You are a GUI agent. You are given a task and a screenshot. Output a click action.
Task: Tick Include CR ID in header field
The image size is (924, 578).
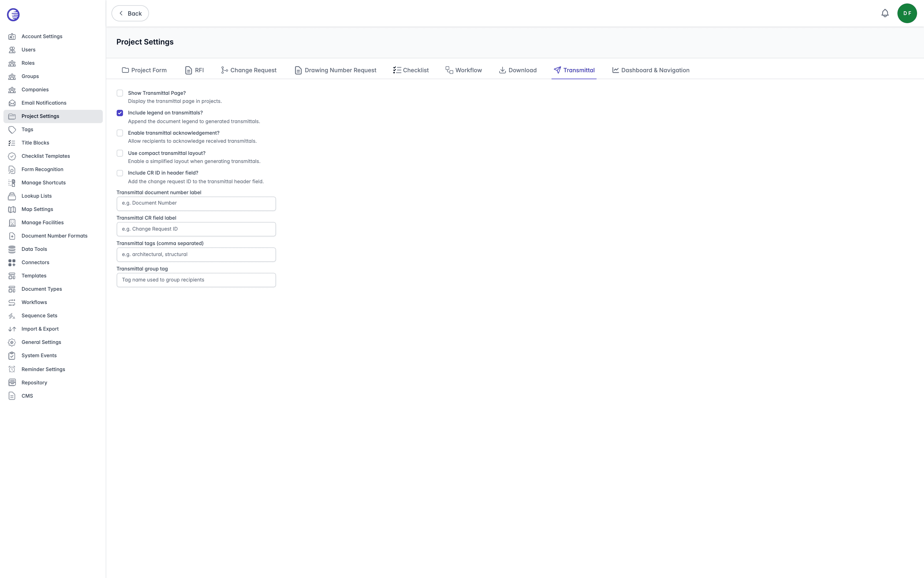pos(120,173)
